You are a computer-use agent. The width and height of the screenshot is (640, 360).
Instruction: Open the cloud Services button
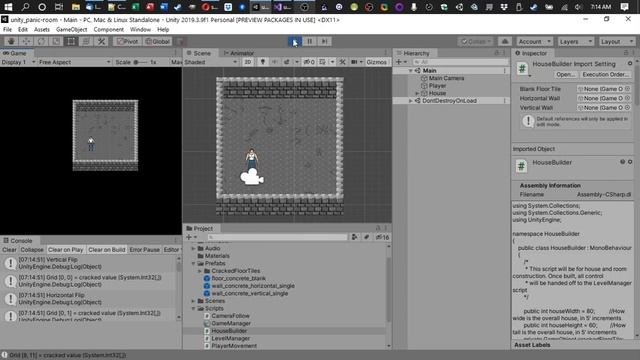point(504,42)
